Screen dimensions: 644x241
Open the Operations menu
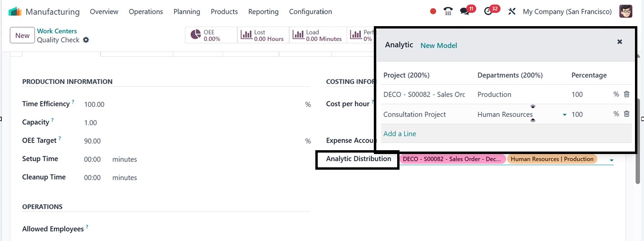(146, 11)
